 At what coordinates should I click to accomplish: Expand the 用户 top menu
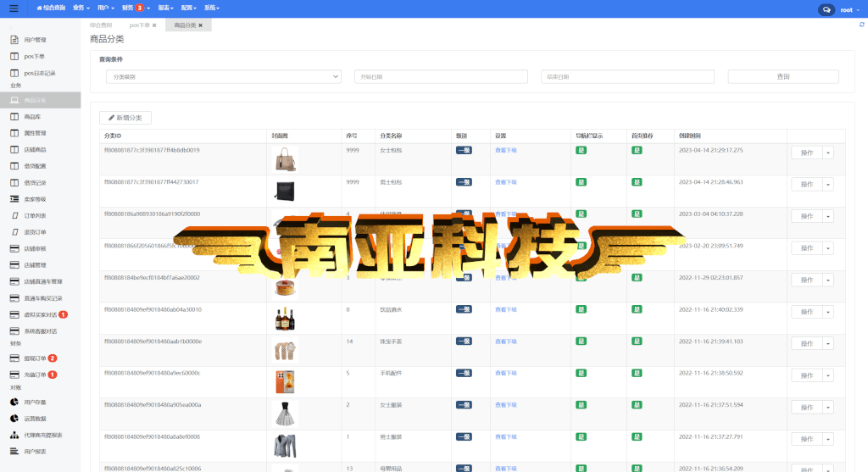[x=106, y=8]
